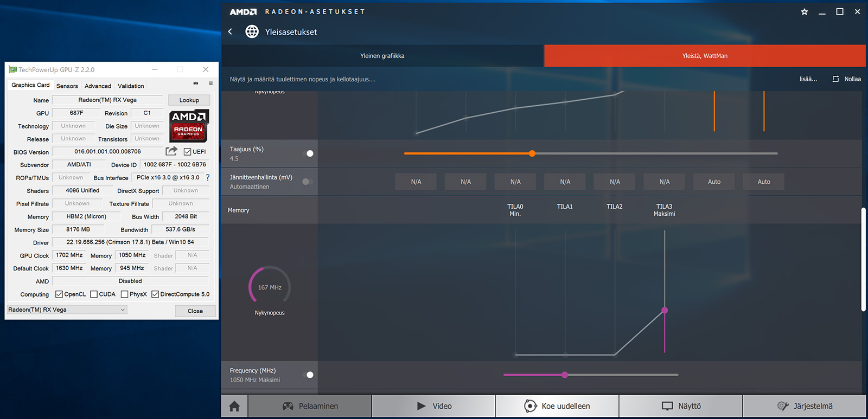The image size is (868, 419).
Task: Click the AMD Radeon Graphics logo
Action: (189, 126)
